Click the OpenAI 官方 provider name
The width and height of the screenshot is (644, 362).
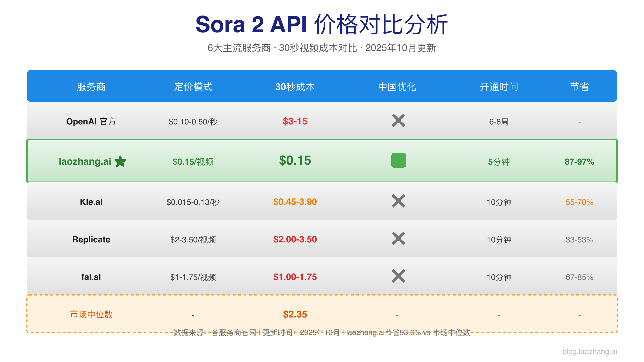tap(91, 121)
